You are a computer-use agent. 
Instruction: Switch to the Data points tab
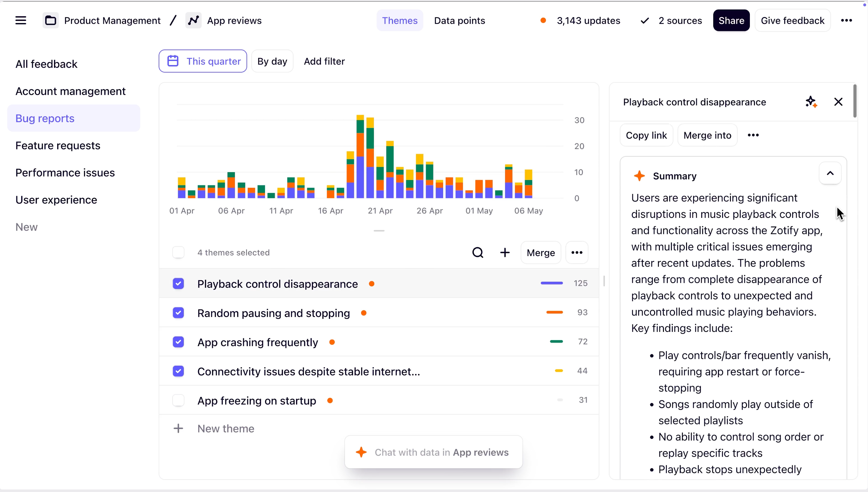459,21
